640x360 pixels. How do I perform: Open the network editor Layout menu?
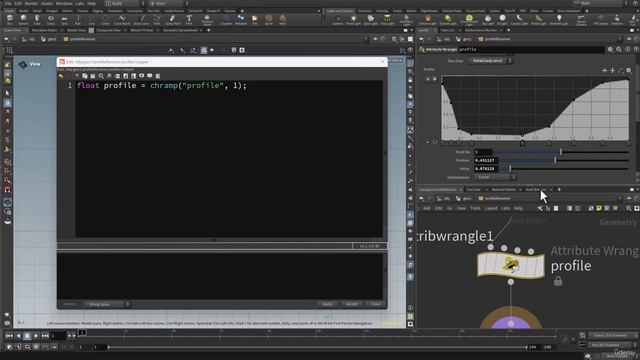491,208
